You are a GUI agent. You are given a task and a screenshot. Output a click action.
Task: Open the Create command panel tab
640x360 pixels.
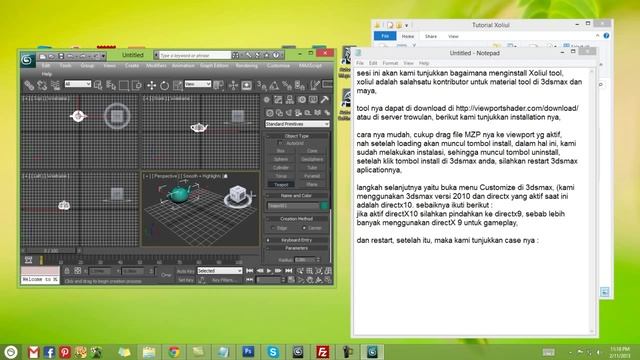coord(267,100)
